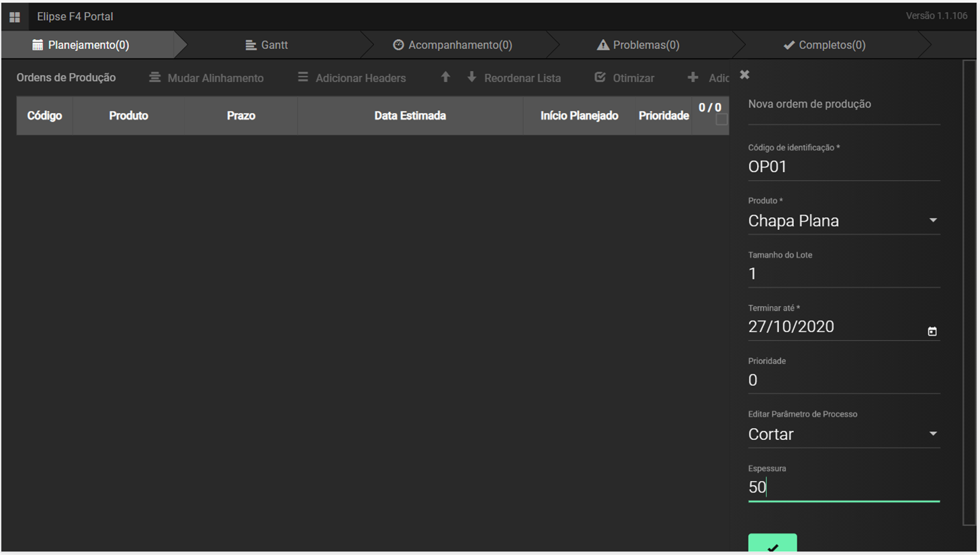Click the Prioridade column header

pos(664,116)
